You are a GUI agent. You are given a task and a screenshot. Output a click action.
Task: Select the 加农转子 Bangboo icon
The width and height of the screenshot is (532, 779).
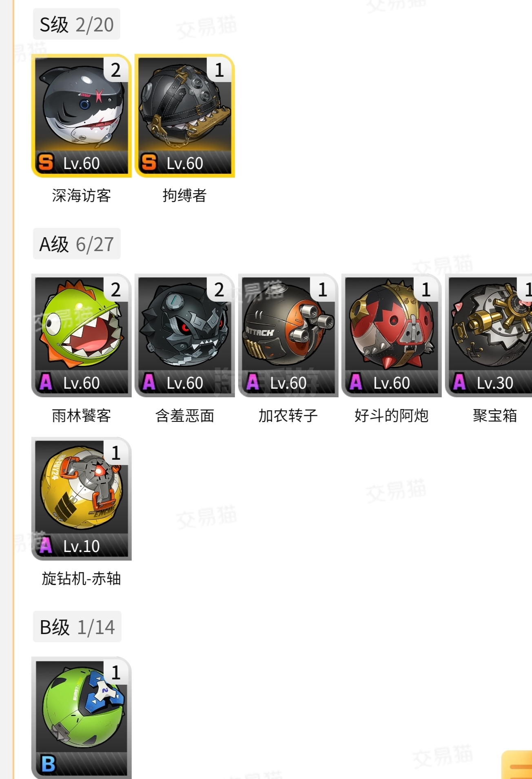coord(288,335)
